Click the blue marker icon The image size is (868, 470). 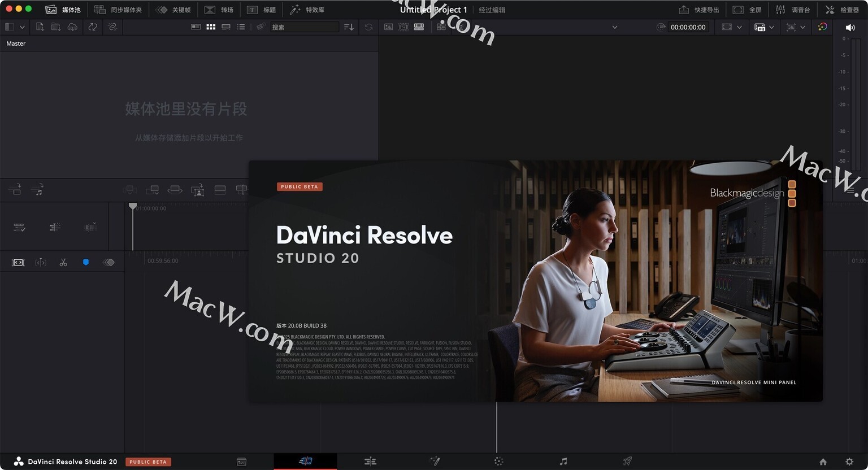[86, 262]
